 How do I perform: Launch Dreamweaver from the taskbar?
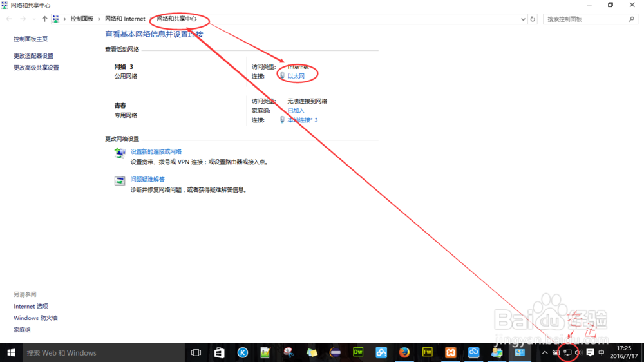358,352
